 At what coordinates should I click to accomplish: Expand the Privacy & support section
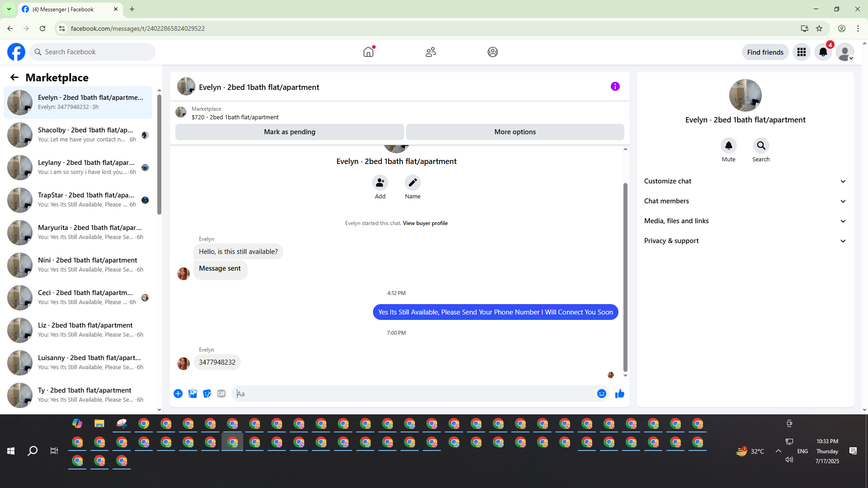click(745, 241)
